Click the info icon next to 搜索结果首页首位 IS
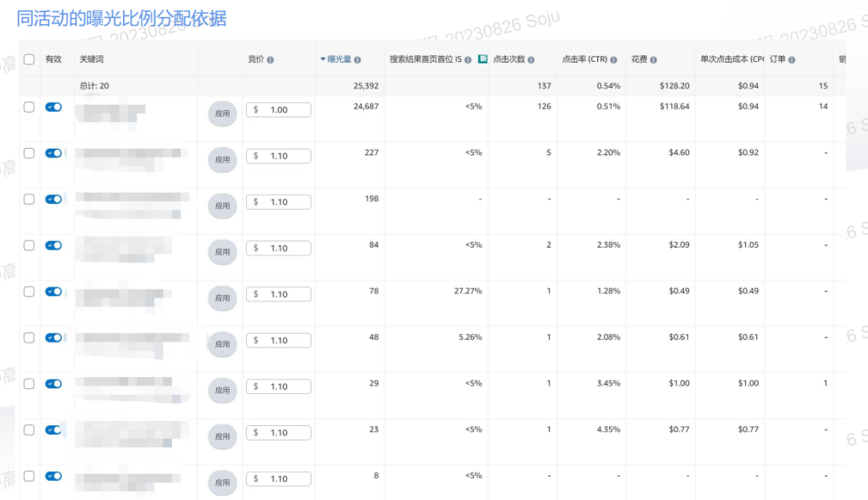Screen dimensions: 868x500 tap(468, 59)
